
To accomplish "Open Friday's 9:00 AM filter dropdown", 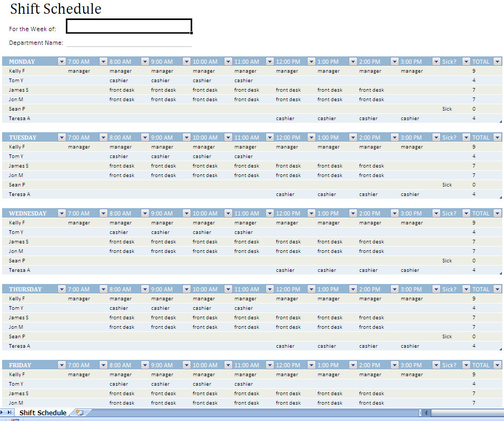I will pos(186,365).
